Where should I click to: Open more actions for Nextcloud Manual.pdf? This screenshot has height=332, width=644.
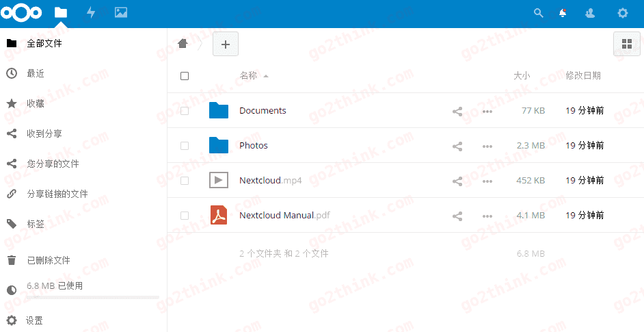tap(487, 216)
